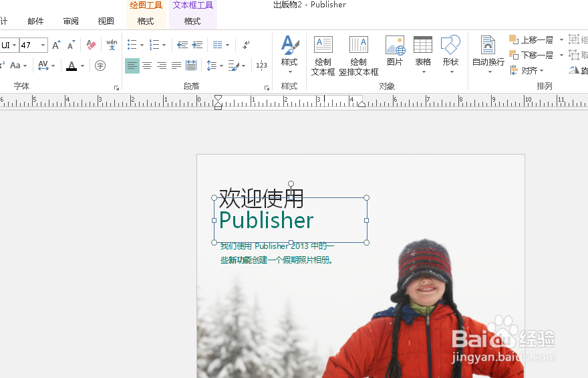Open the font name dropdown arrow

(14, 45)
